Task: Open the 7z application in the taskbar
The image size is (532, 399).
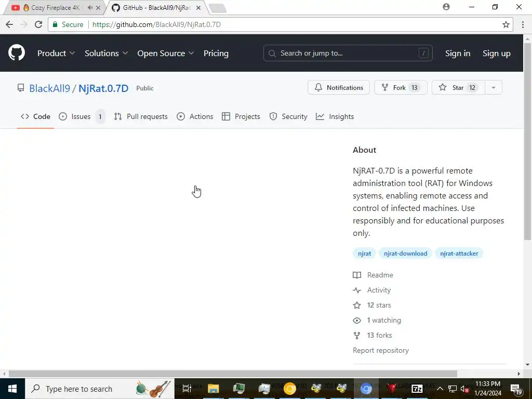Action: pyautogui.click(x=417, y=389)
